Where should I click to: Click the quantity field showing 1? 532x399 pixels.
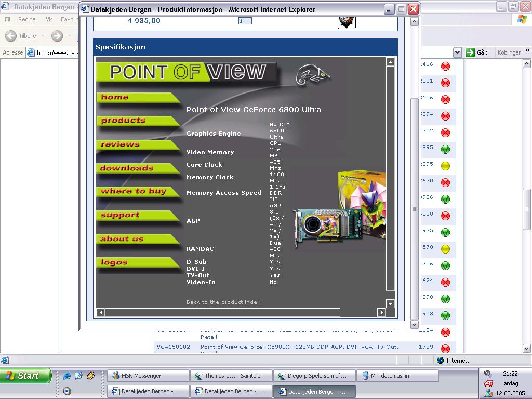click(245, 21)
